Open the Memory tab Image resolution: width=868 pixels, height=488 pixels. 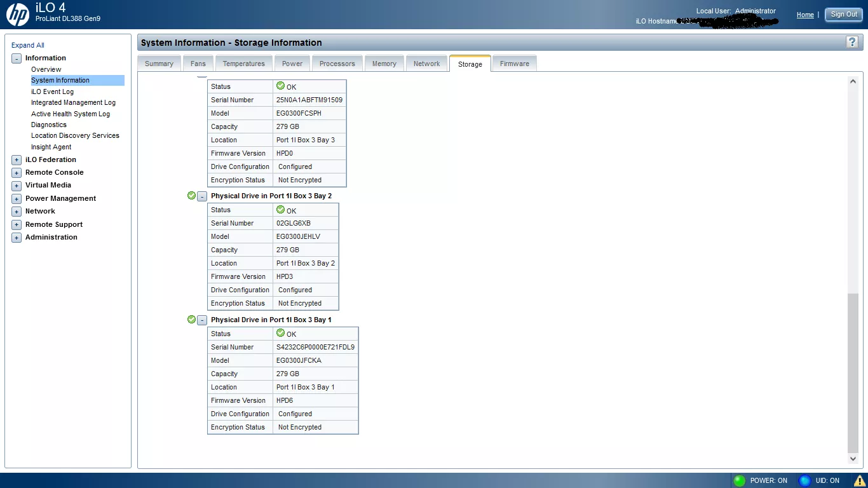(384, 64)
